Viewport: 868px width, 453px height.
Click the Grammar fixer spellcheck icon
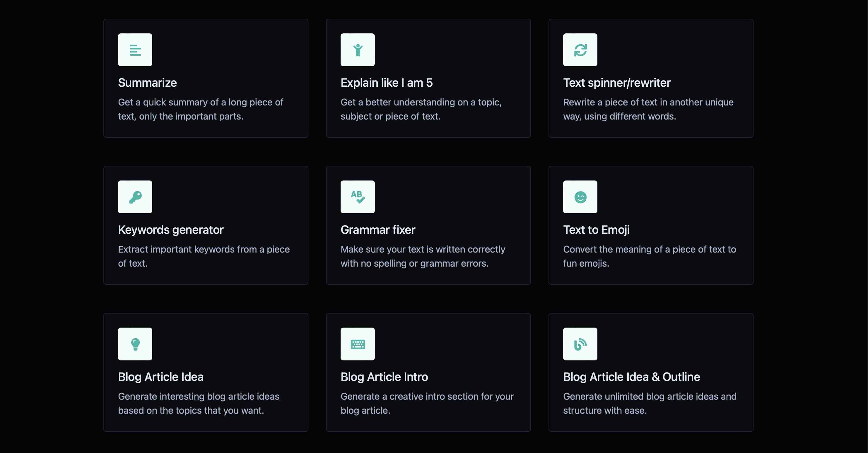point(358,197)
